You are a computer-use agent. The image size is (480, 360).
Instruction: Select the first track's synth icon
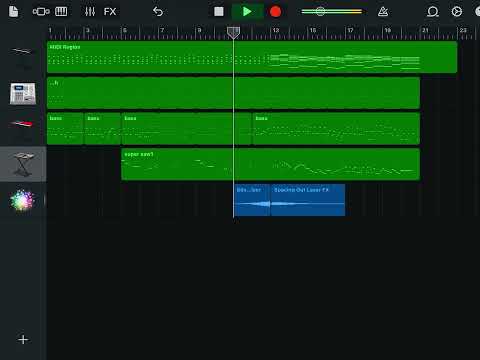[22, 51]
